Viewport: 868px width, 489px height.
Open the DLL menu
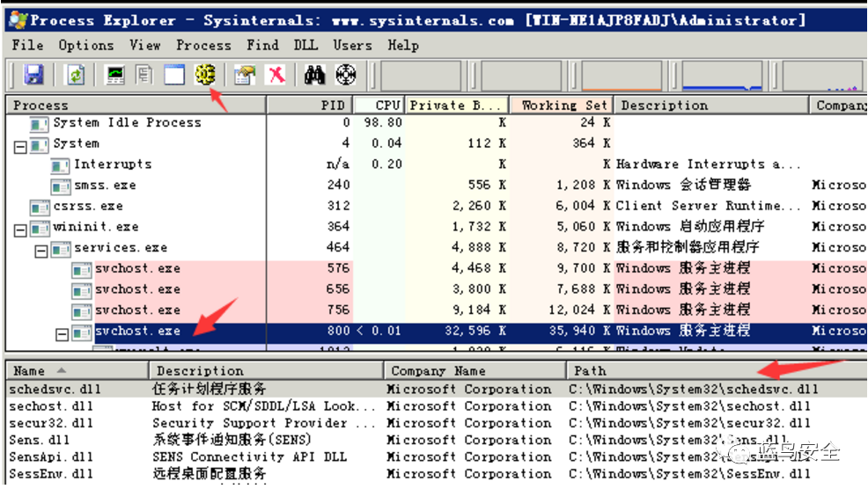(x=305, y=45)
